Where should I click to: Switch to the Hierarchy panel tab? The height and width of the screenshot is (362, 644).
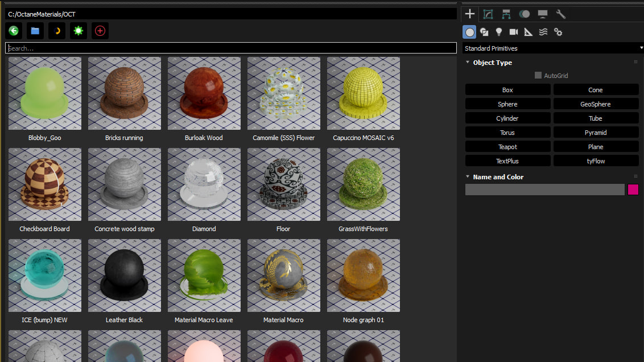(x=506, y=14)
